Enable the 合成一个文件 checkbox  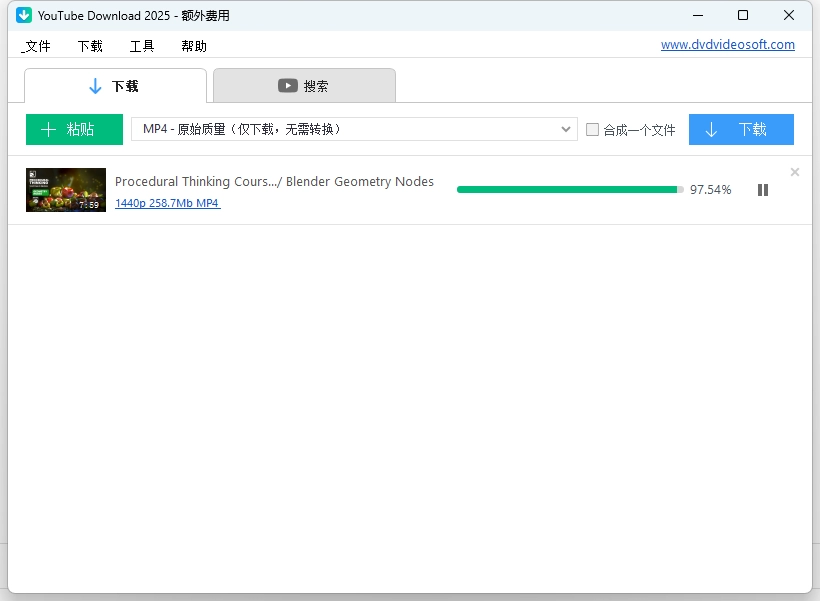pyautogui.click(x=593, y=129)
